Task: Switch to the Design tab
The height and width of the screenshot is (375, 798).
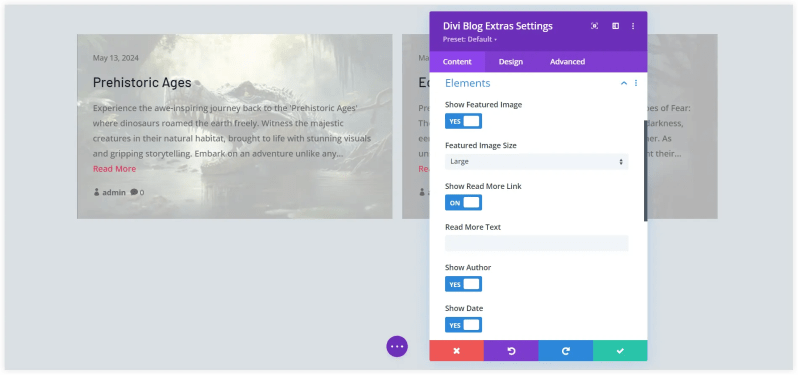Action: (x=510, y=62)
